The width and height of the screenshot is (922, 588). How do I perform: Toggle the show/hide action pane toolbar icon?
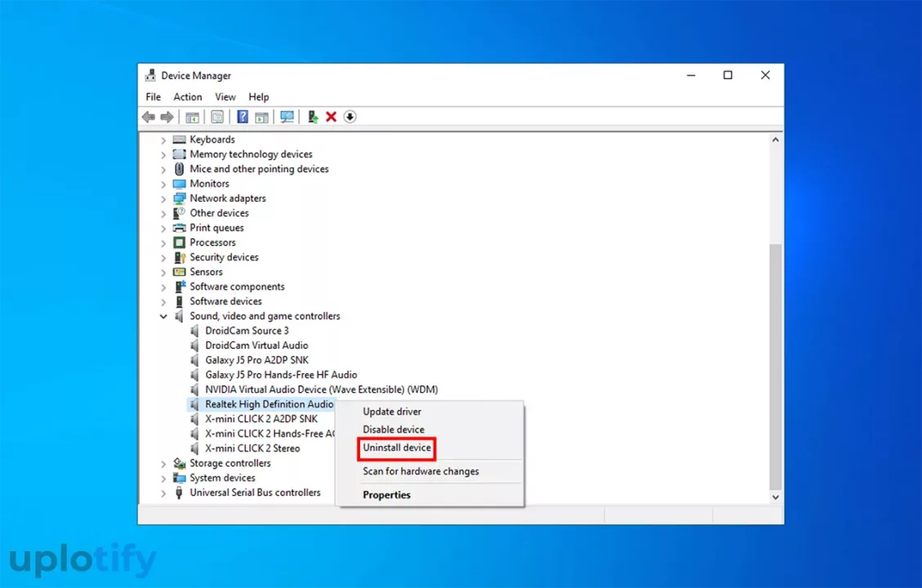pyautogui.click(x=261, y=117)
